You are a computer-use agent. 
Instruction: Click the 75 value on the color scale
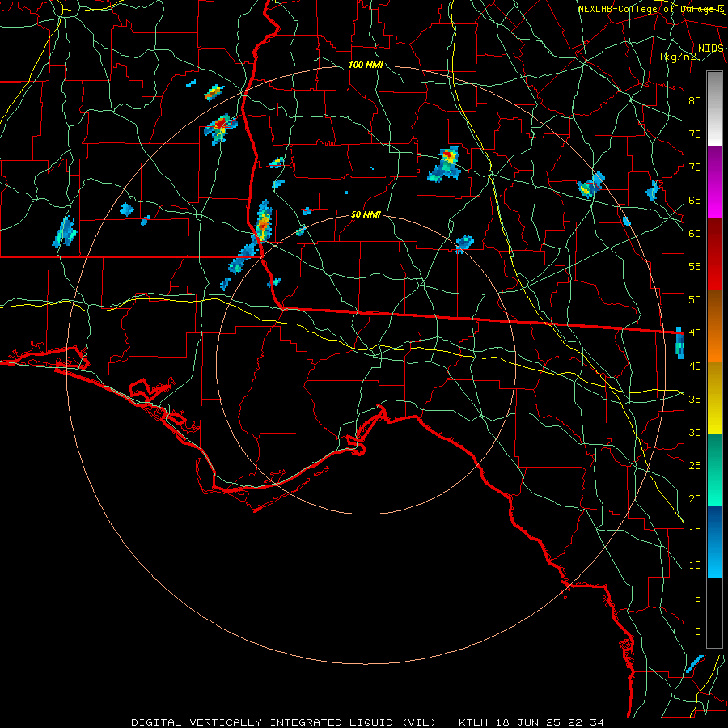tap(695, 133)
